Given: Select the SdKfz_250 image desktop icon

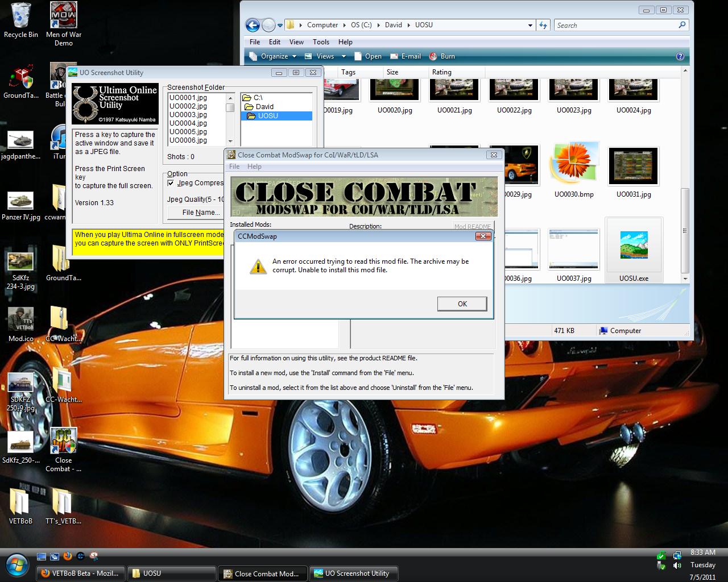Looking at the screenshot, I should click(x=20, y=448).
